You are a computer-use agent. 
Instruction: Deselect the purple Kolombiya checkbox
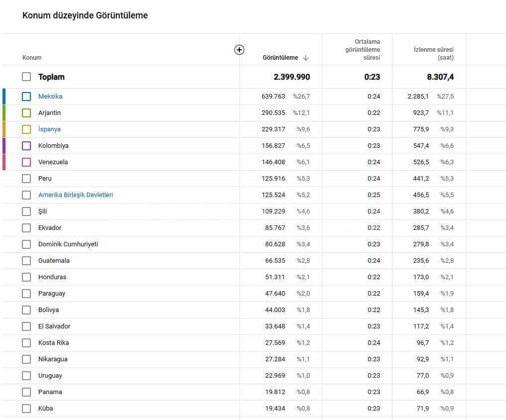tap(26, 146)
